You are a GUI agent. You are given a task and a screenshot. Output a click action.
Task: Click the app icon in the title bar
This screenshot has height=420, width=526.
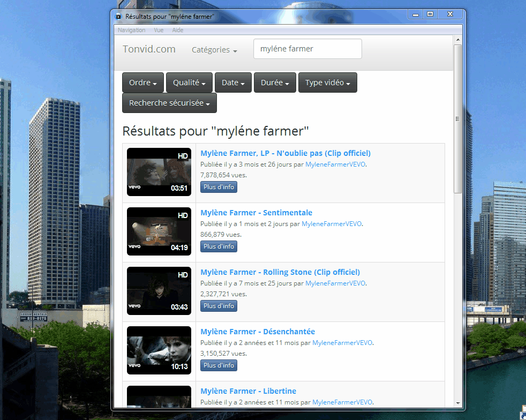click(118, 17)
